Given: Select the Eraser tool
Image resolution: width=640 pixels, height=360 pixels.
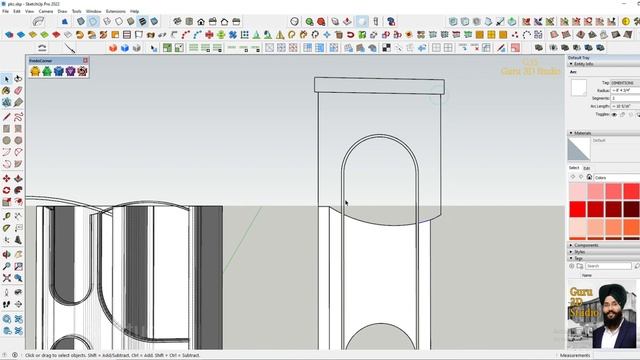Looking at the screenshot, I should pos(18,91).
